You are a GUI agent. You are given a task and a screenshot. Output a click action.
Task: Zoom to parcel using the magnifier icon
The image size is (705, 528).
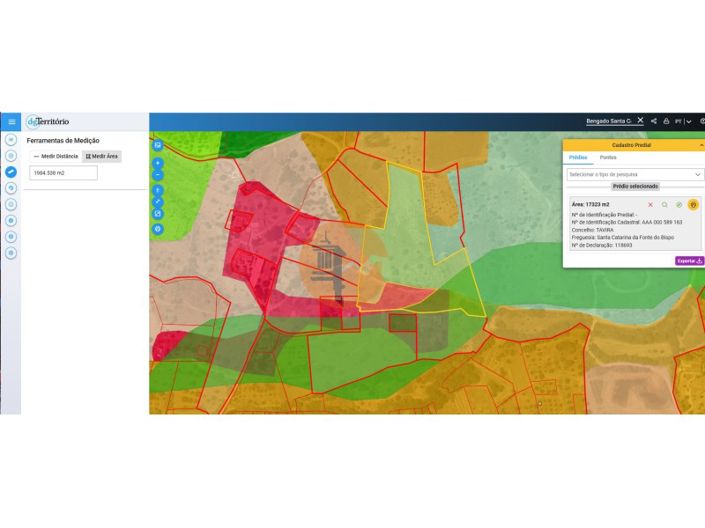click(665, 204)
